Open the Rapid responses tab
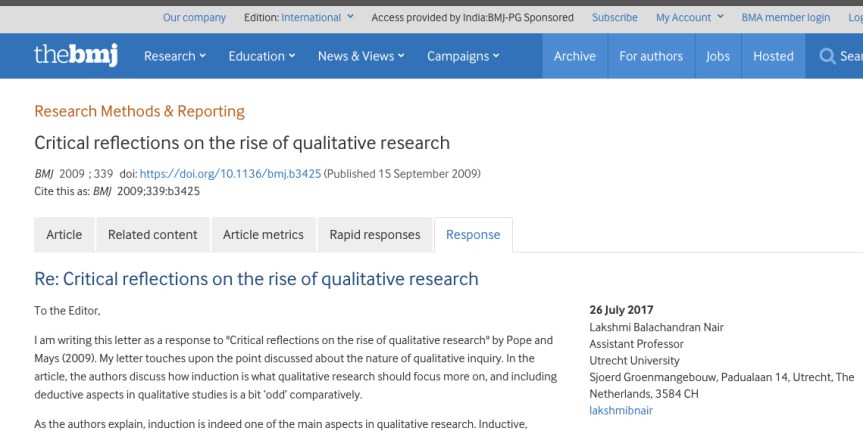Viewport: 863px width, 431px height. (375, 235)
